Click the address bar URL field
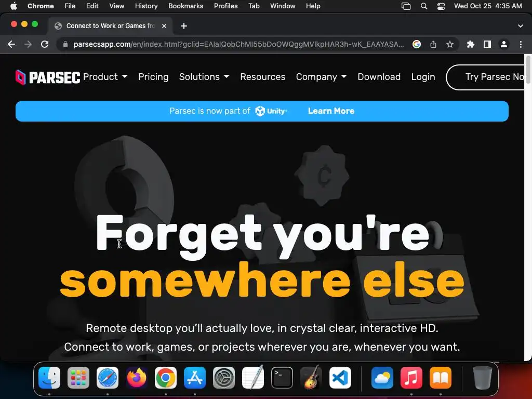Viewport: 532px width, 399px height. point(238,44)
